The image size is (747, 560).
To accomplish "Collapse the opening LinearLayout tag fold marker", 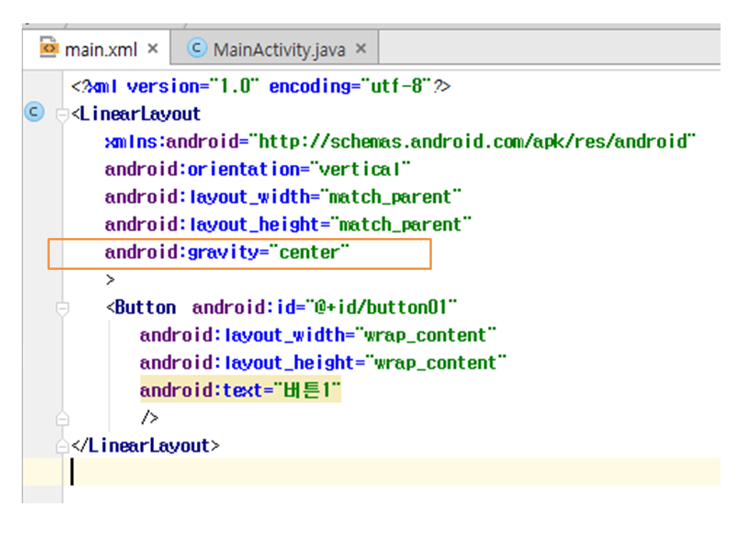I will [62, 115].
